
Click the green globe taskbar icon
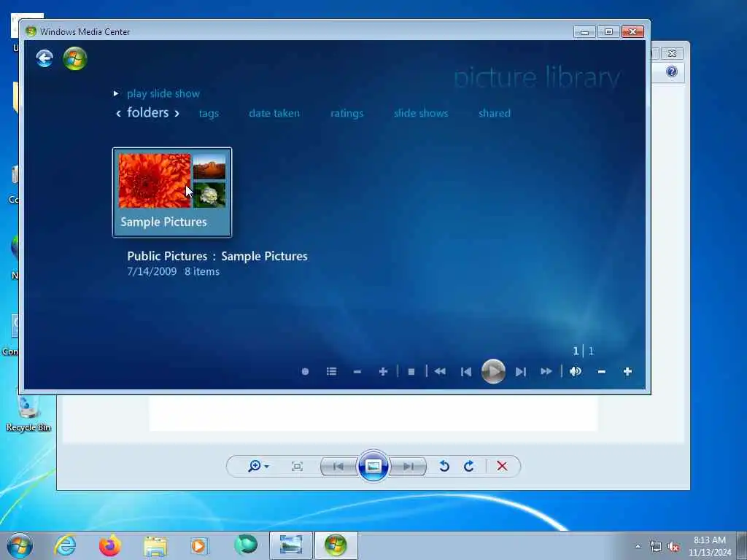(246, 545)
